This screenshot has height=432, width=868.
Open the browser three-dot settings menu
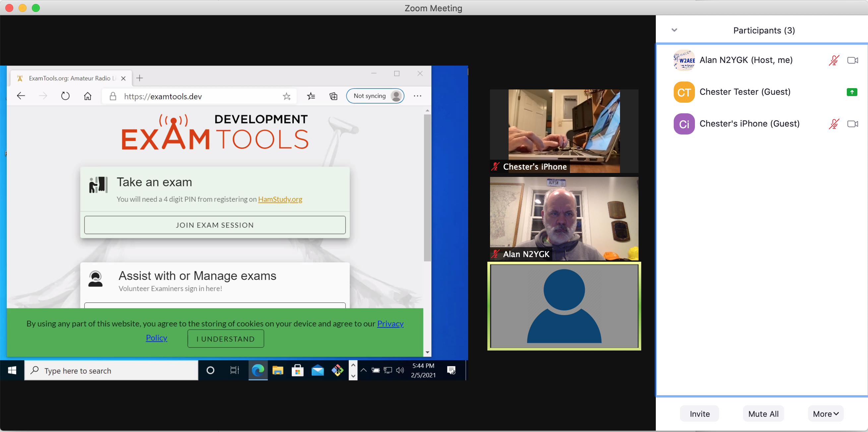[417, 96]
